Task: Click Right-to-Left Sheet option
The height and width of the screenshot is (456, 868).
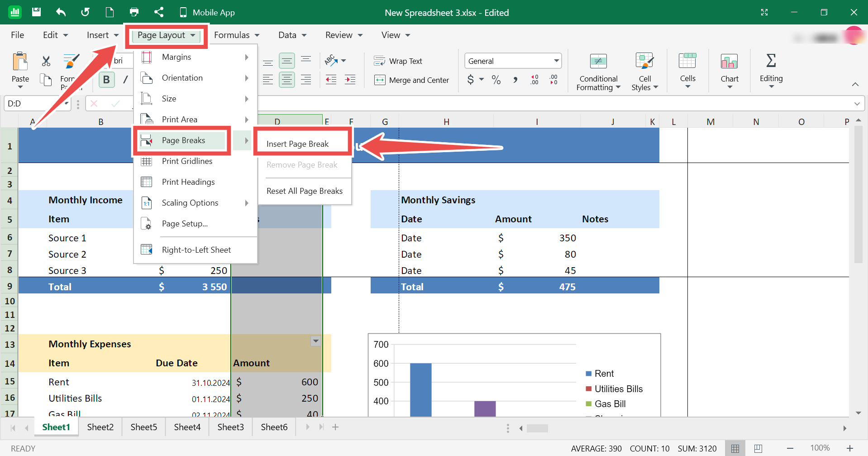Action: (x=196, y=250)
